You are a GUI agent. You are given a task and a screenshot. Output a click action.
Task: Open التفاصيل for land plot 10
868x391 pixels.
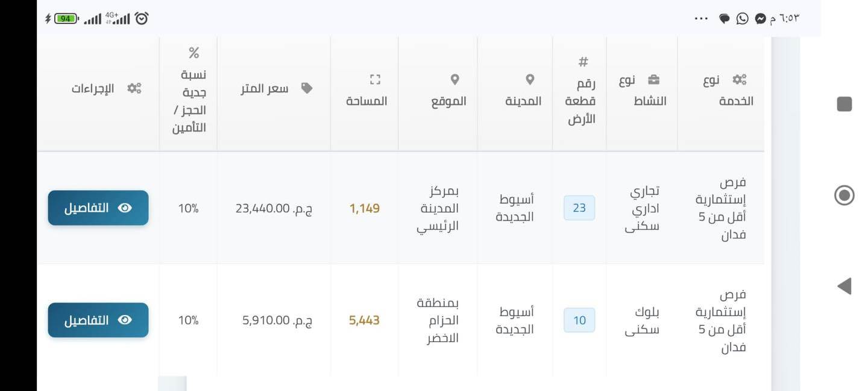pos(98,320)
